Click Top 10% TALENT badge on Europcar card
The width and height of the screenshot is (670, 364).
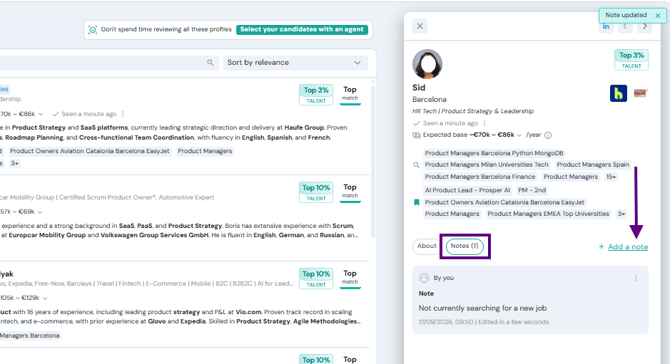point(316,192)
